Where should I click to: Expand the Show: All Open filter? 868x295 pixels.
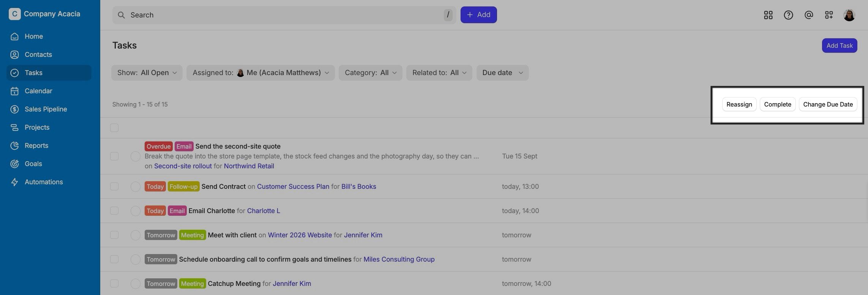(147, 73)
